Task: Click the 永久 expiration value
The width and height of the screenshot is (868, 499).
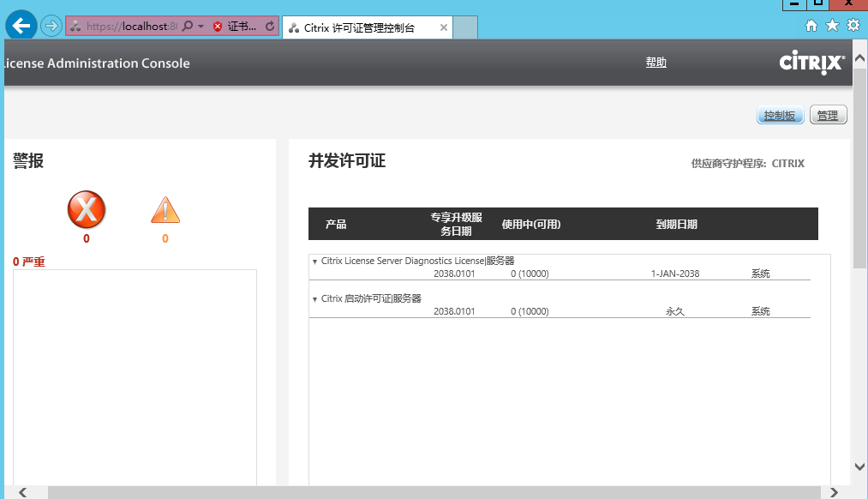Action: pyautogui.click(x=675, y=311)
